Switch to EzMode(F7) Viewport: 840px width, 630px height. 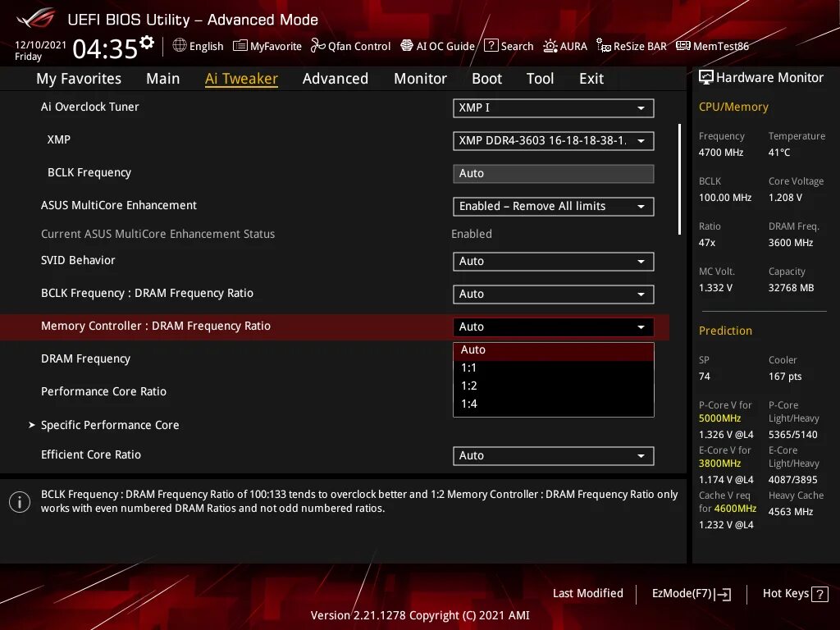(x=691, y=594)
